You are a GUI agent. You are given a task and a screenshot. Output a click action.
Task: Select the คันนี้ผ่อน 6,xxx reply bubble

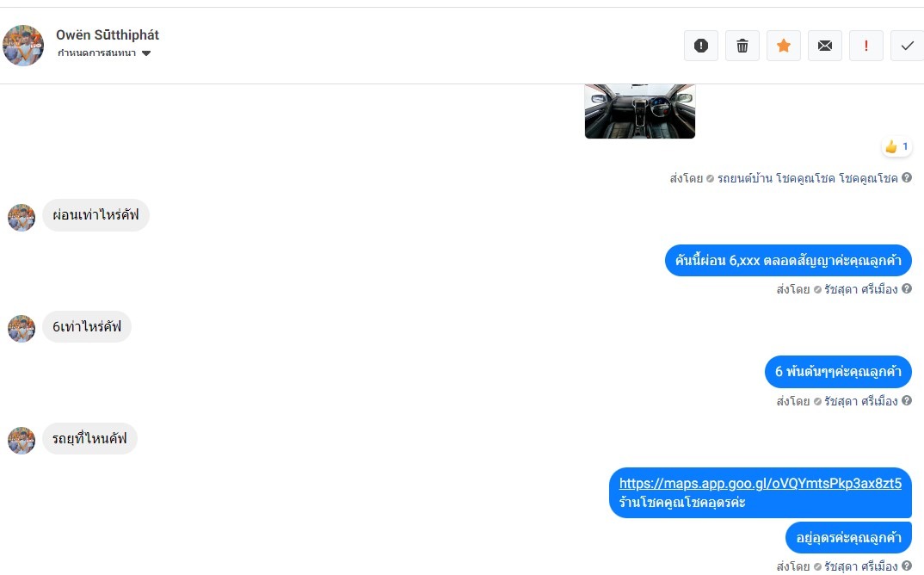788,260
